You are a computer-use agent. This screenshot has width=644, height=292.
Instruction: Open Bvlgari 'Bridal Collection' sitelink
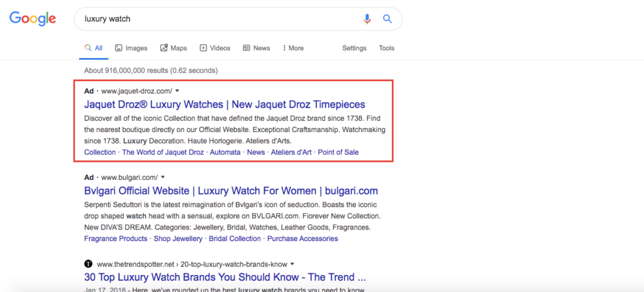tap(235, 239)
